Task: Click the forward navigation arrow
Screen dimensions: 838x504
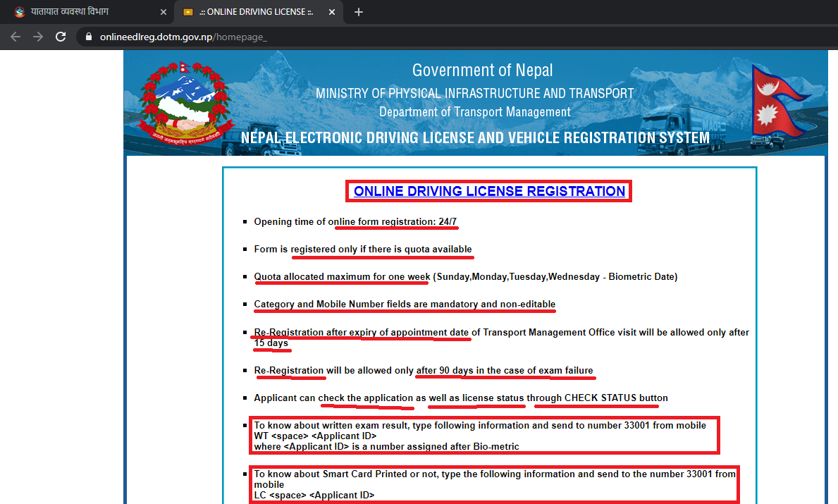Action: [37, 36]
